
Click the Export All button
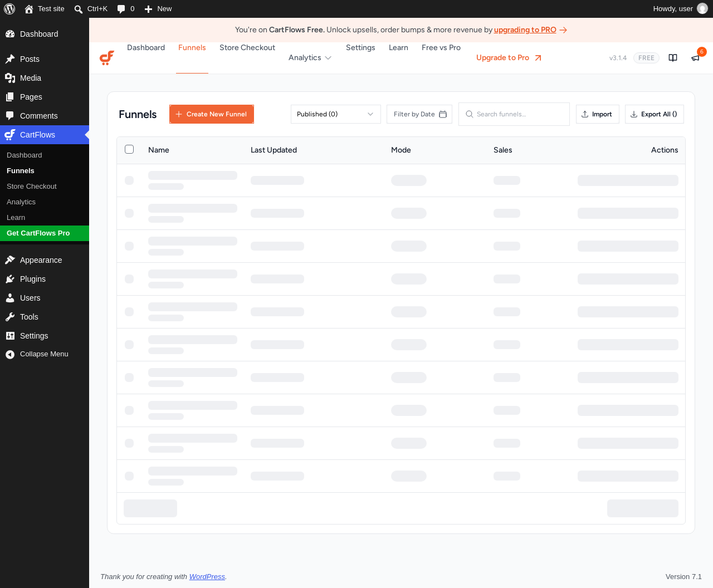[x=655, y=114]
